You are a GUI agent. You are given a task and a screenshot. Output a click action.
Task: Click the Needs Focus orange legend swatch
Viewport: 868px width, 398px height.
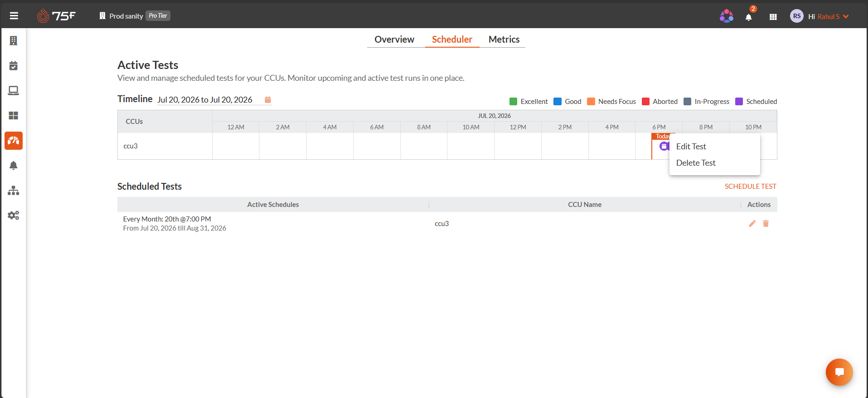click(x=591, y=102)
